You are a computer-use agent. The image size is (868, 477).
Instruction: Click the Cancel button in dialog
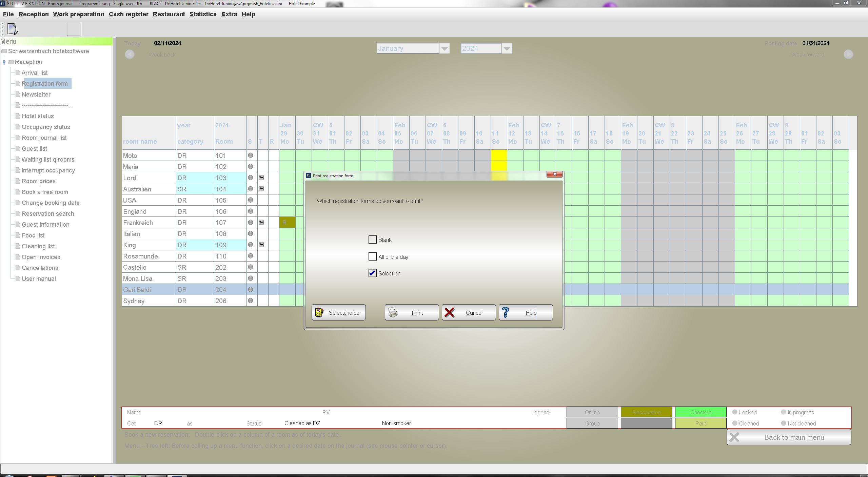[x=469, y=312]
